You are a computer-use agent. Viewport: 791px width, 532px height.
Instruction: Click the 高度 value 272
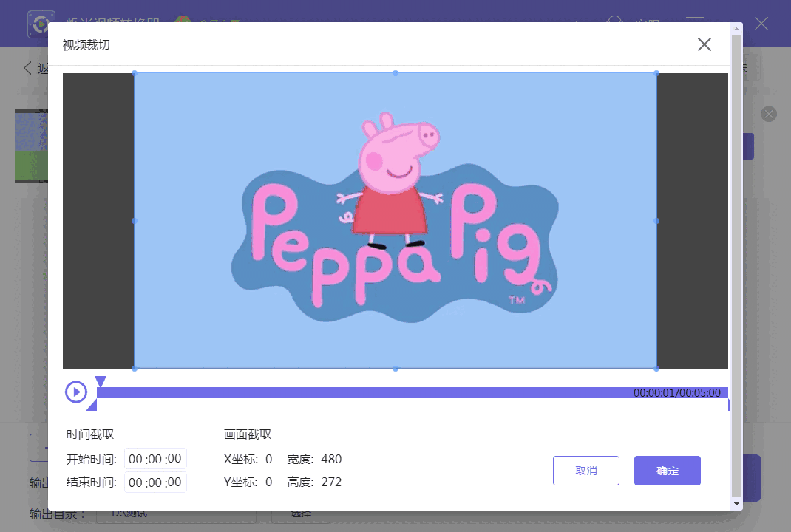(331, 482)
